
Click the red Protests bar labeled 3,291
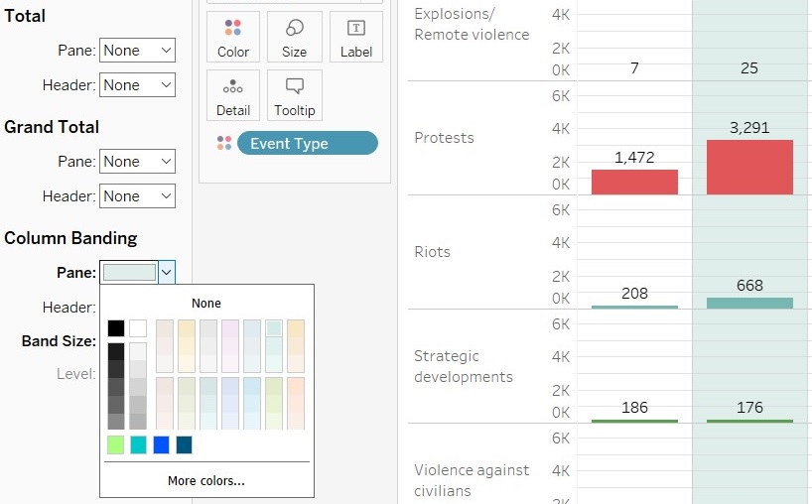coord(749,167)
